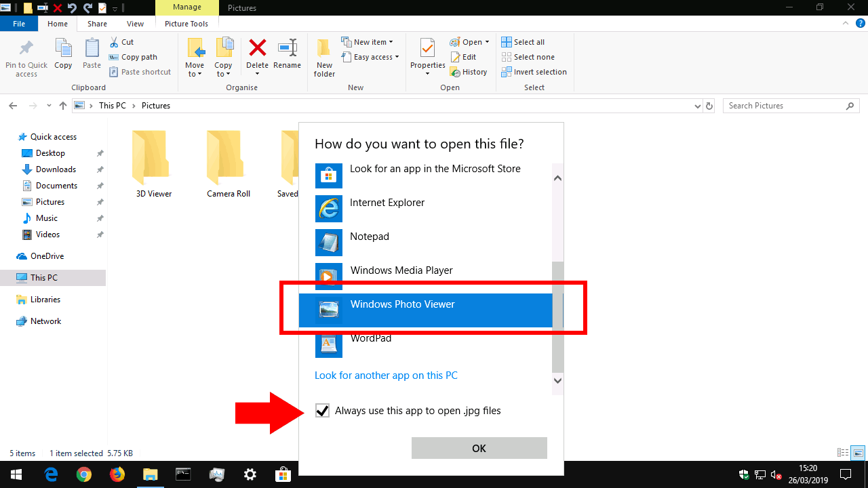Click Invert selection in ribbon

pos(534,72)
